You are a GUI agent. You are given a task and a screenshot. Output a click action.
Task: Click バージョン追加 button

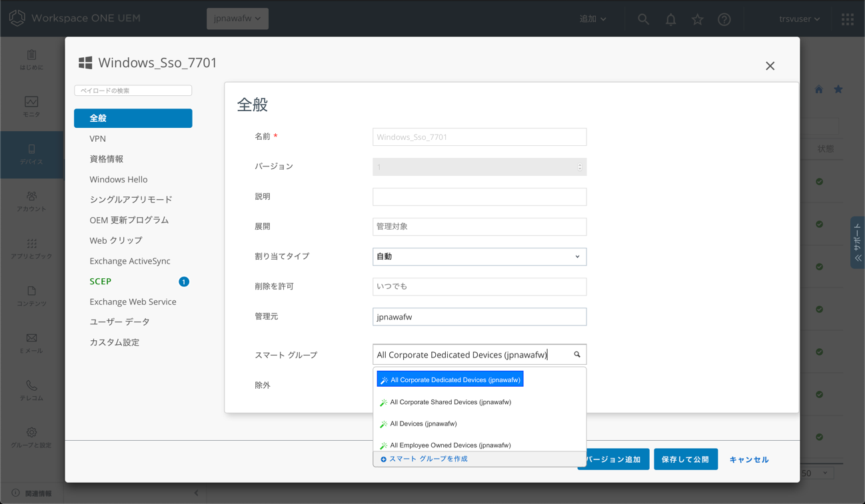[x=613, y=459]
